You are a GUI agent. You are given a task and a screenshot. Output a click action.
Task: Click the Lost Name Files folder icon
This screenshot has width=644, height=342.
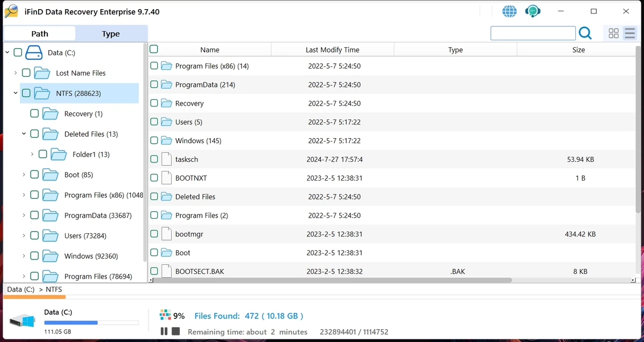[x=42, y=73]
